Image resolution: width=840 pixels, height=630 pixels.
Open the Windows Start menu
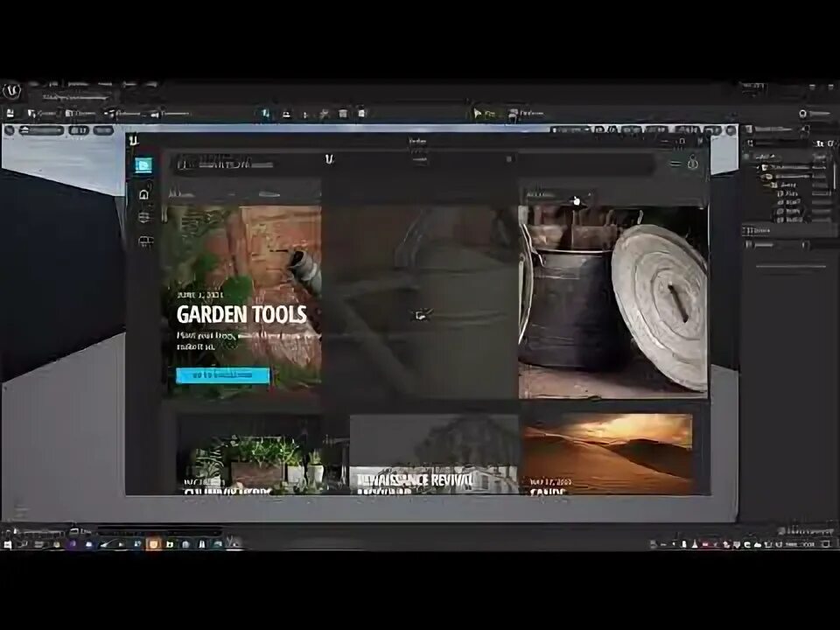click(8, 544)
